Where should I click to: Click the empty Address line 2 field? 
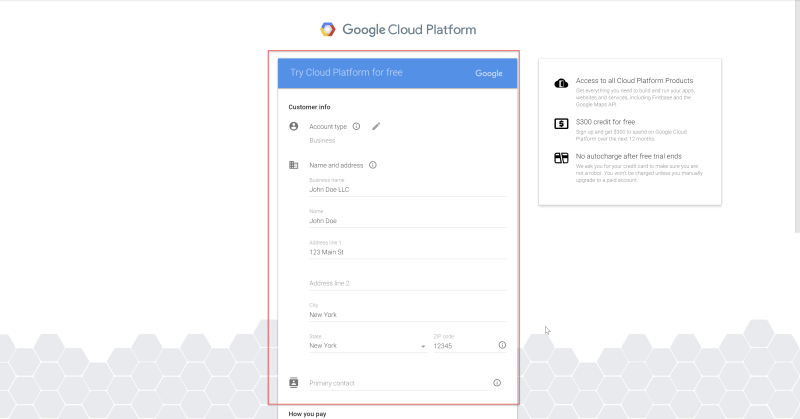click(408, 283)
